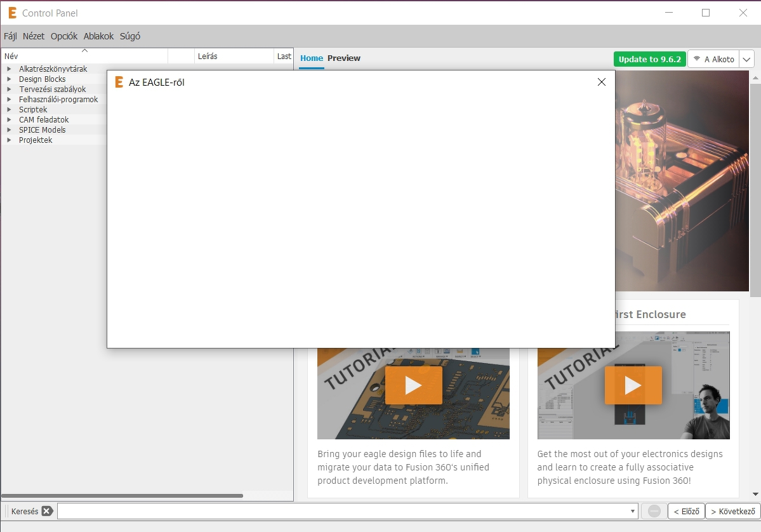Expand the Projektek tree node
The height and width of the screenshot is (532, 761).
tap(9, 140)
